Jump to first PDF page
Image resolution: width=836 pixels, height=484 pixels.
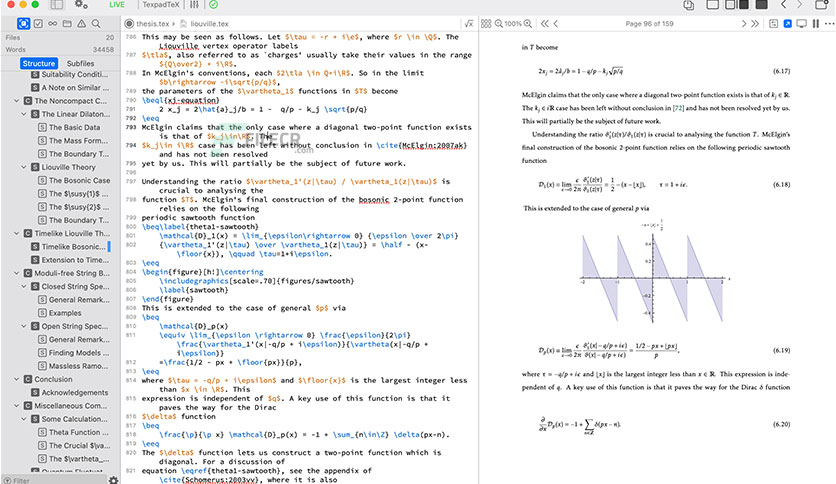(544, 23)
